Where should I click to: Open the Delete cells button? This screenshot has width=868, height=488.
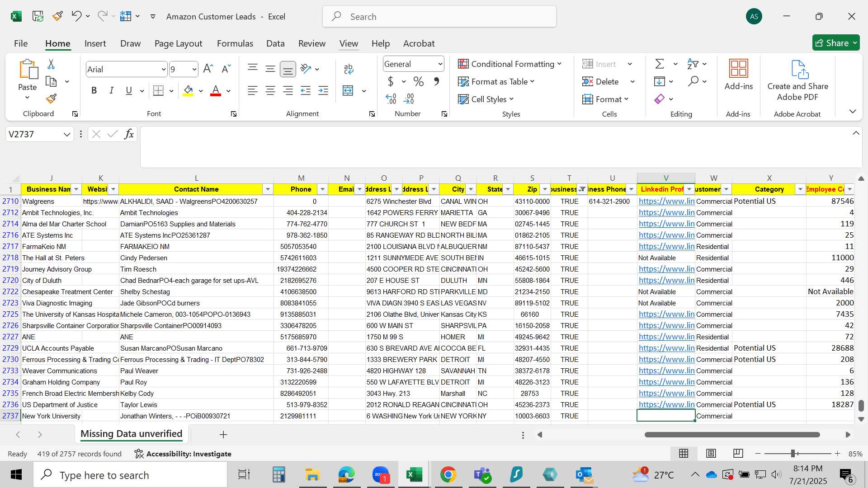pos(601,82)
